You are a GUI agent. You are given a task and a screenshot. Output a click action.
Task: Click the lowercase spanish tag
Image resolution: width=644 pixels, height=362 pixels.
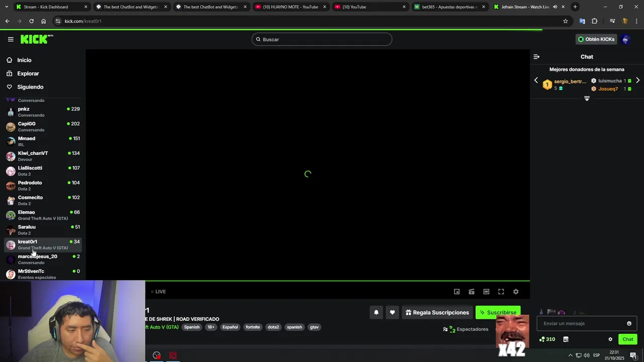point(294,327)
